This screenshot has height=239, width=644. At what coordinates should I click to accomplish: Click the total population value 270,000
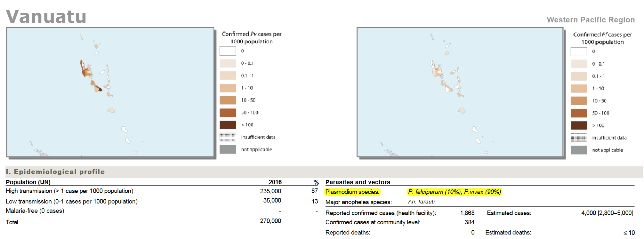[x=270, y=221]
